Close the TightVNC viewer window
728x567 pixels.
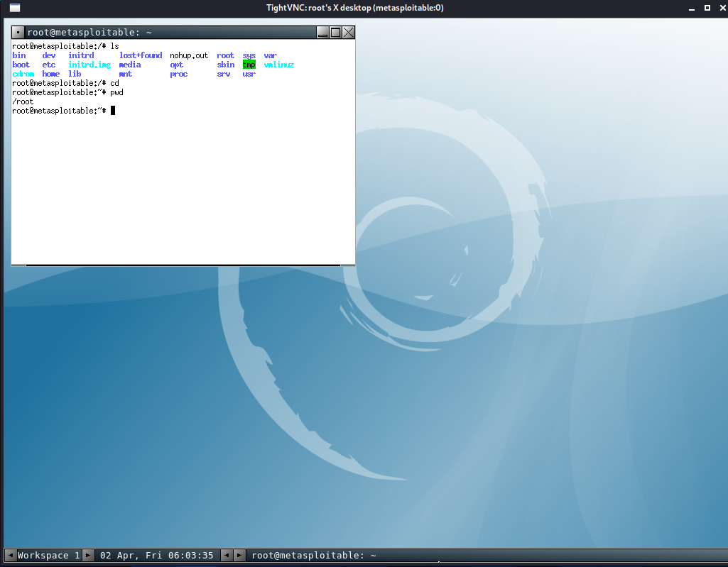tap(722, 8)
